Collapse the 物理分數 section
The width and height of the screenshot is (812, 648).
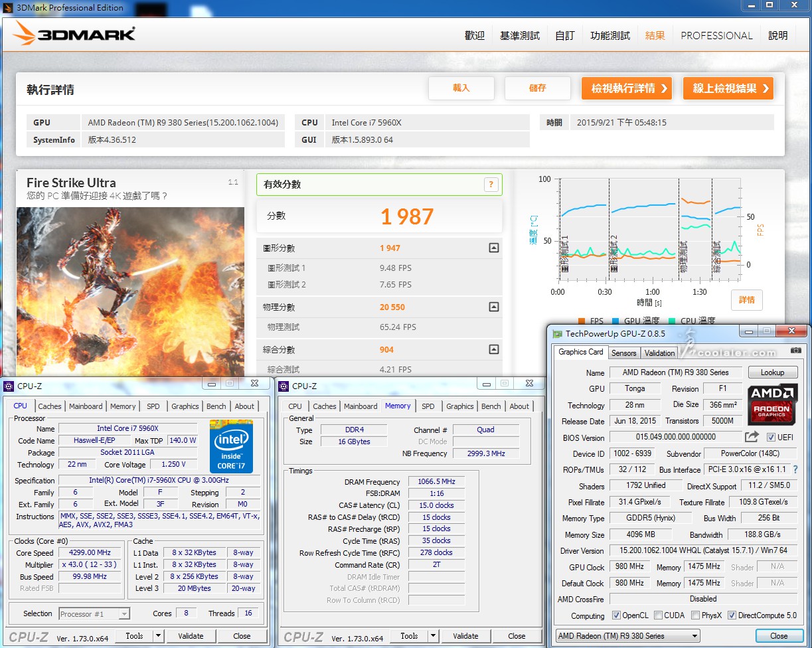pos(493,307)
